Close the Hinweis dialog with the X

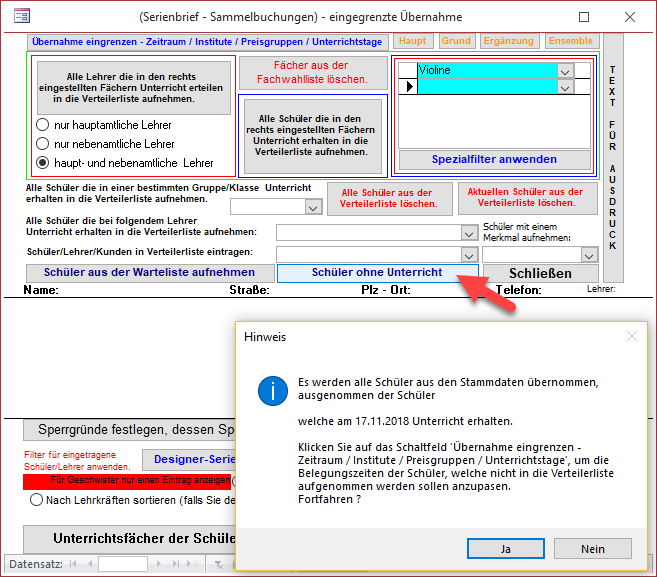(630, 337)
